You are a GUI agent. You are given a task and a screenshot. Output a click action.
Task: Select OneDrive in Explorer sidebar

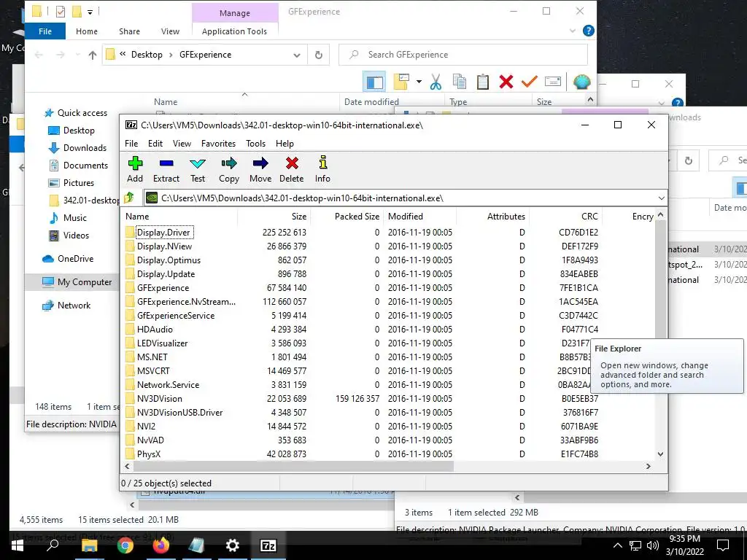click(75, 259)
